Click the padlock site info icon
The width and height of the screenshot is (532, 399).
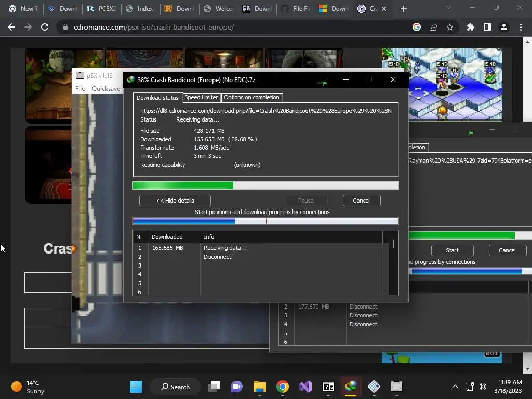(65, 27)
